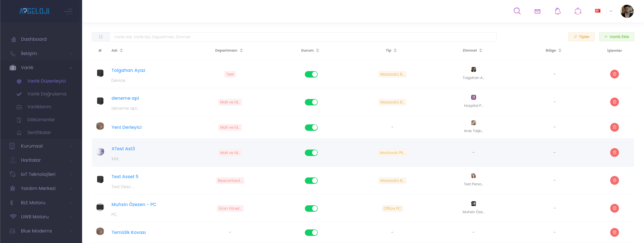Click the asset search input field

(303, 37)
